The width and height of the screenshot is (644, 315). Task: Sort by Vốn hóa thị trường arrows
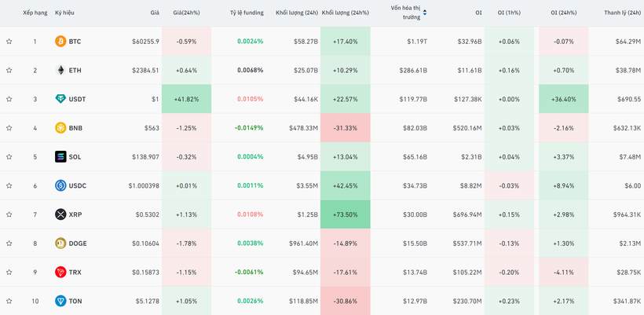pos(425,13)
